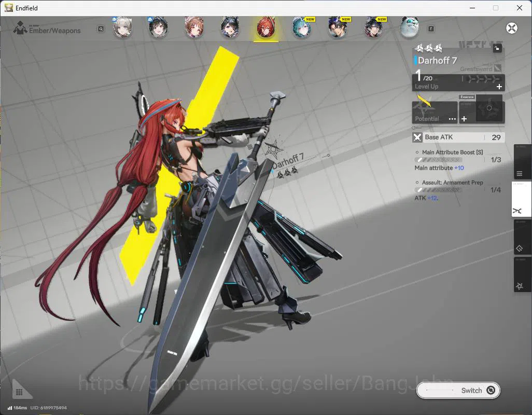Open the Potential panel

click(x=435, y=112)
